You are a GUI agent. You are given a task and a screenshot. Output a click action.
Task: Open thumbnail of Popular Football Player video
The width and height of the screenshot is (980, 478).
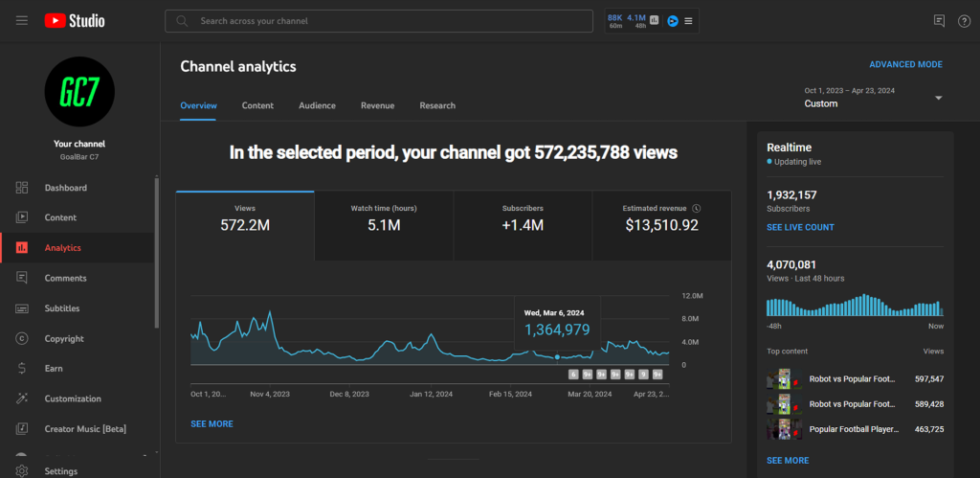pyautogui.click(x=785, y=429)
